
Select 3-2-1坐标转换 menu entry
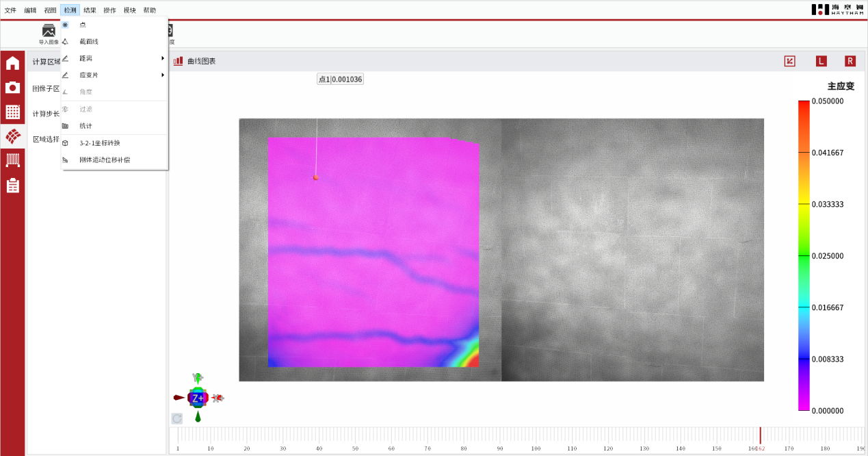[x=100, y=143]
